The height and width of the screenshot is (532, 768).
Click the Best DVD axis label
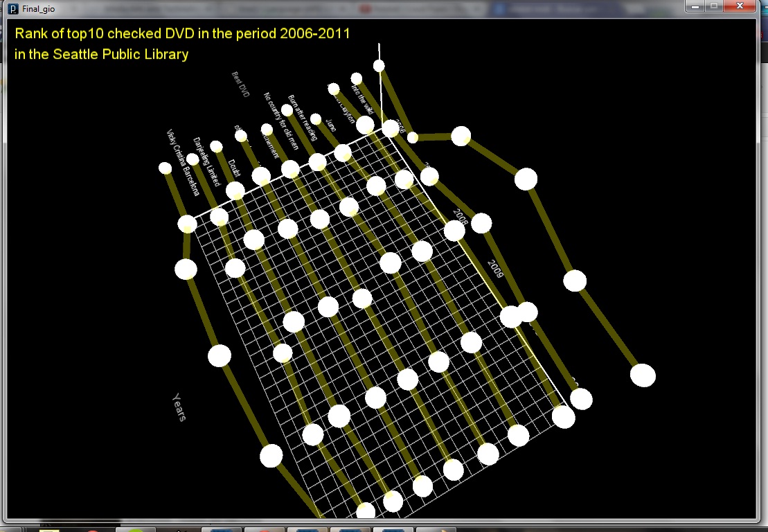[240, 85]
